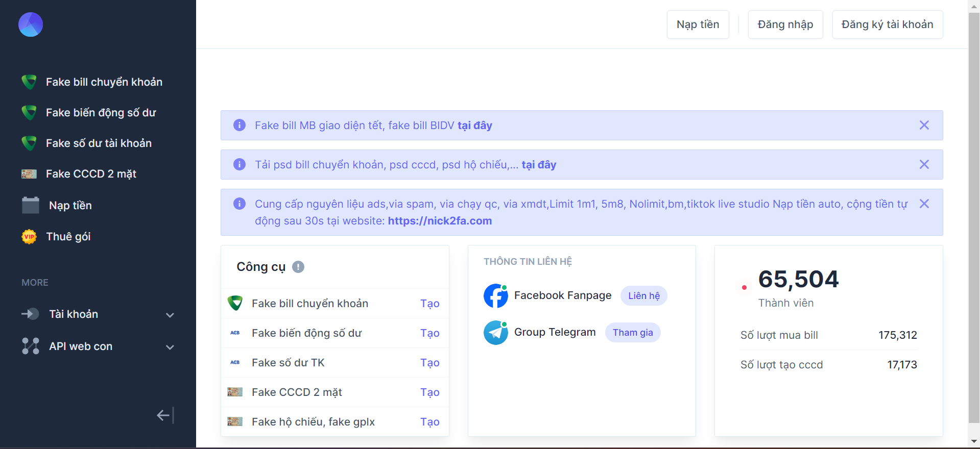Image resolution: width=980 pixels, height=449 pixels.
Task: Click Tạo in the Fake số dư TK row
Action: (x=430, y=363)
